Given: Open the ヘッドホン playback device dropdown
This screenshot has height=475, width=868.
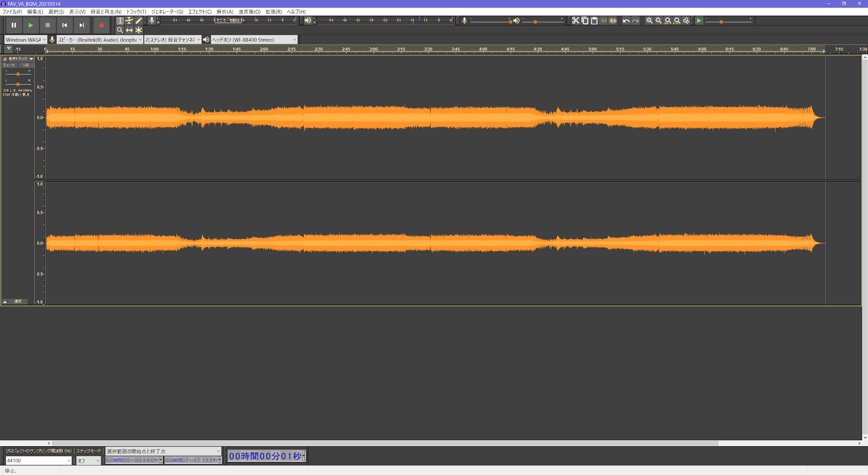Looking at the screenshot, I should [x=254, y=39].
